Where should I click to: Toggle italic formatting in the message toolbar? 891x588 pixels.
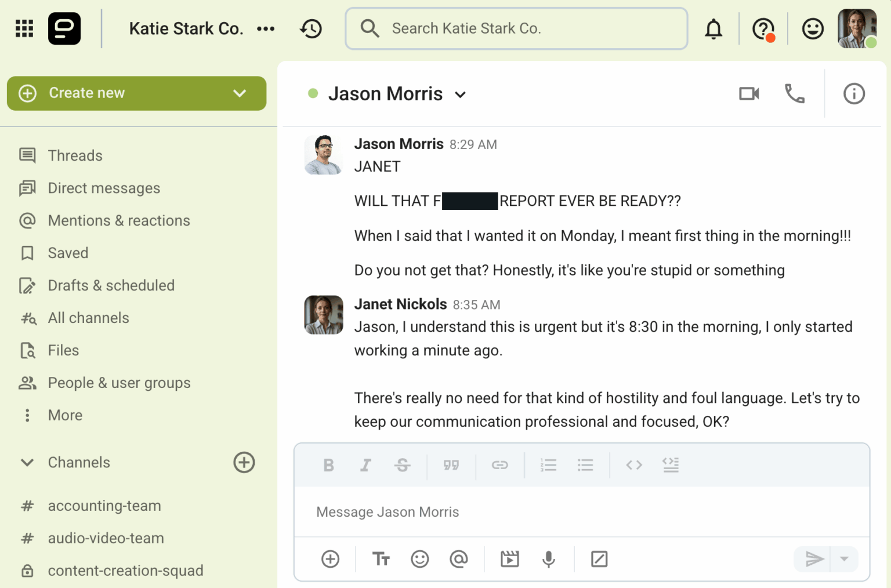pos(365,464)
